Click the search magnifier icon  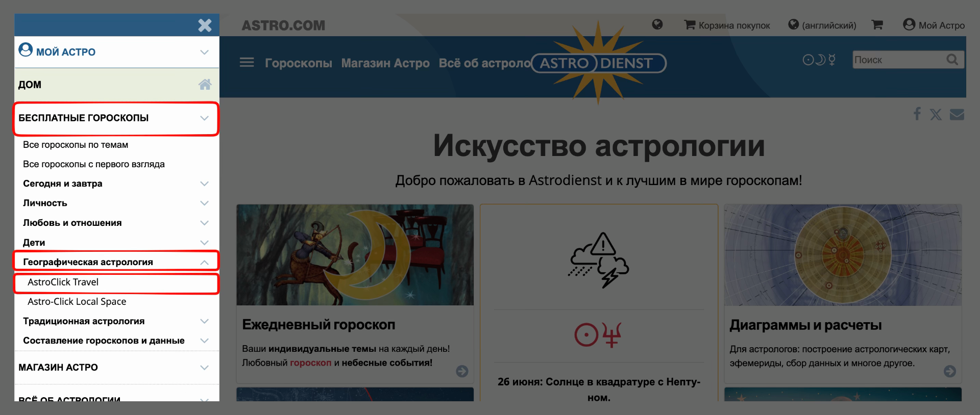(x=952, y=60)
